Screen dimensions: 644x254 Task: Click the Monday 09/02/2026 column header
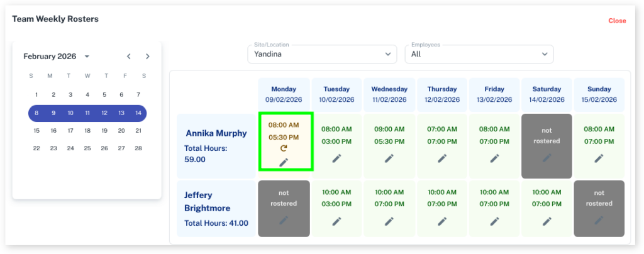coord(284,94)
